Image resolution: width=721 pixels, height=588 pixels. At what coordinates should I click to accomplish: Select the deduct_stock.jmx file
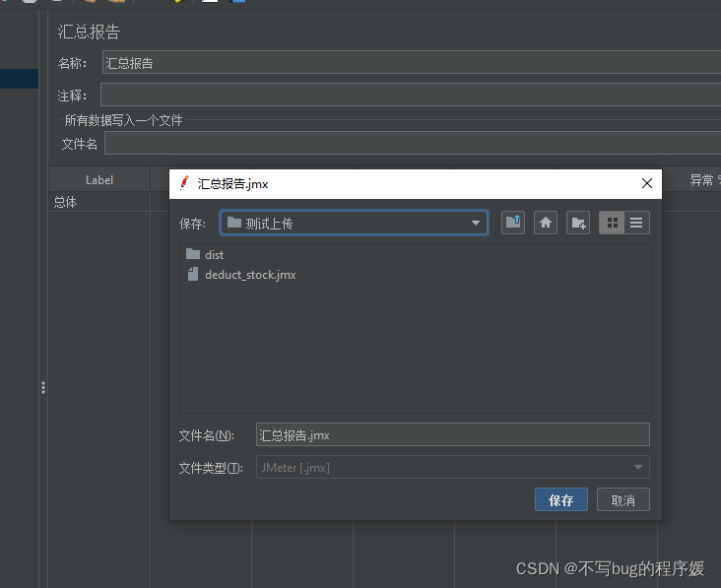click(241, 275)
